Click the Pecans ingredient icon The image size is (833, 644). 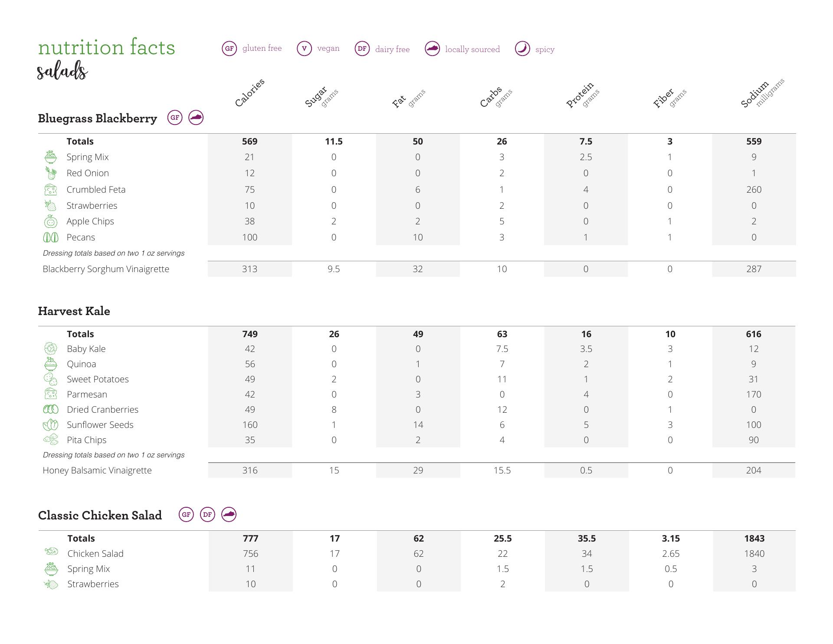(x=51, y=237)
